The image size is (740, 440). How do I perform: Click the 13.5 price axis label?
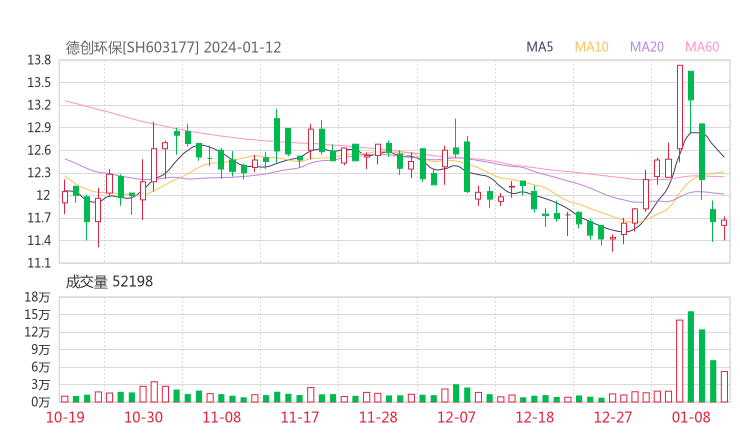[39, 83]
